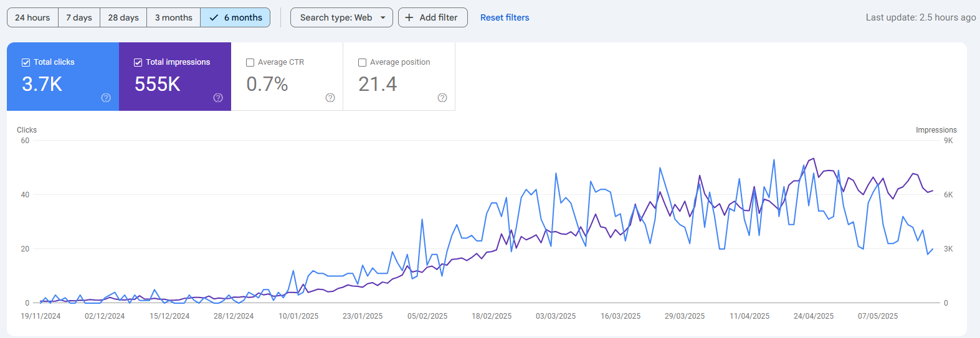980x338 pixels.
Task: Click help icon on Total impressions card
Action: pyautogui.click(x=218, y=98)
